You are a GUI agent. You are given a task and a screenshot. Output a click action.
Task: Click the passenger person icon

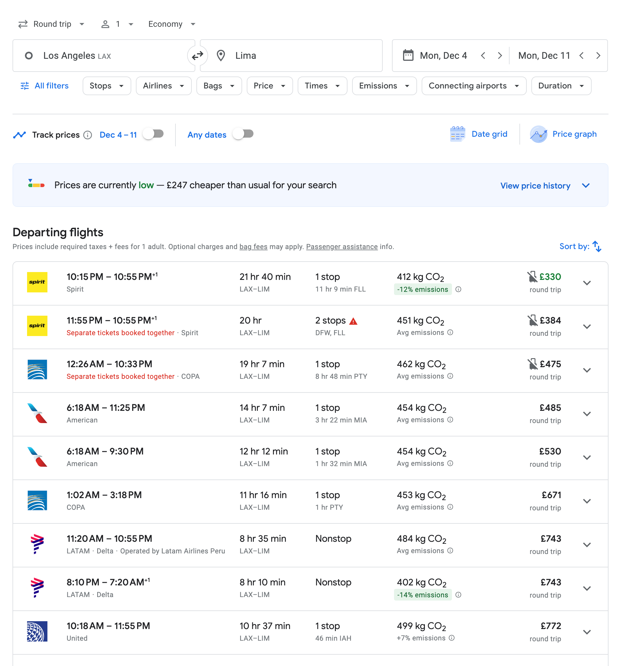coord(105,24)
